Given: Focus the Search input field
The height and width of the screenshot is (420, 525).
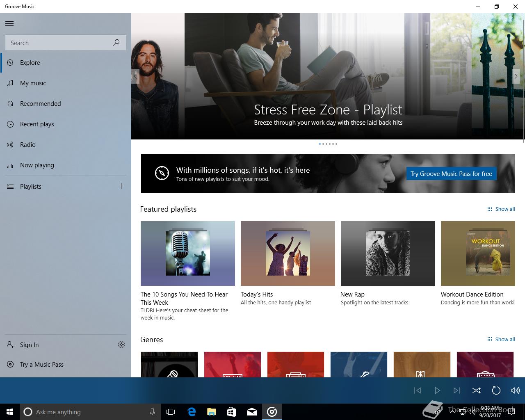Looking at the screenshot, I should pyautogui.click(x=66, y=43).
